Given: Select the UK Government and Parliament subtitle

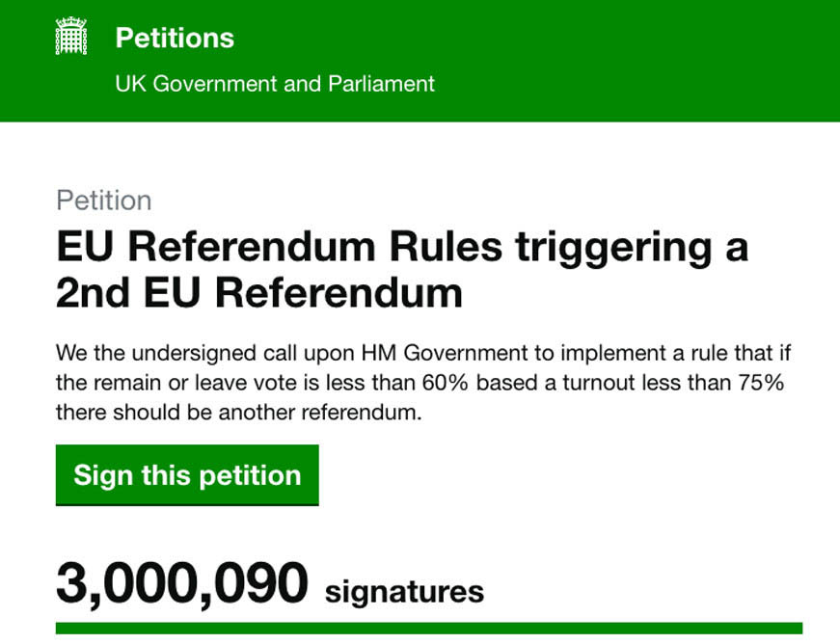Looking at the screenshot, I should point(275,84).
